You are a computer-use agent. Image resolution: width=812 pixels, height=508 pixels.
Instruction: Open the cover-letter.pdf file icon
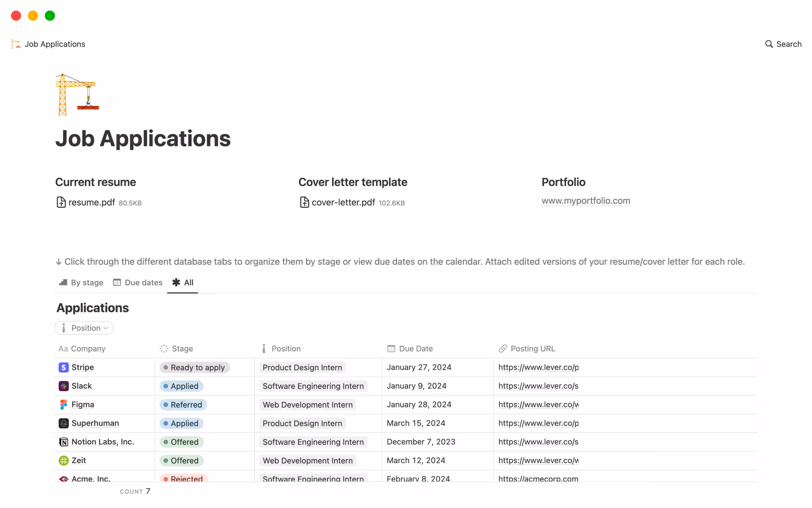304,202
